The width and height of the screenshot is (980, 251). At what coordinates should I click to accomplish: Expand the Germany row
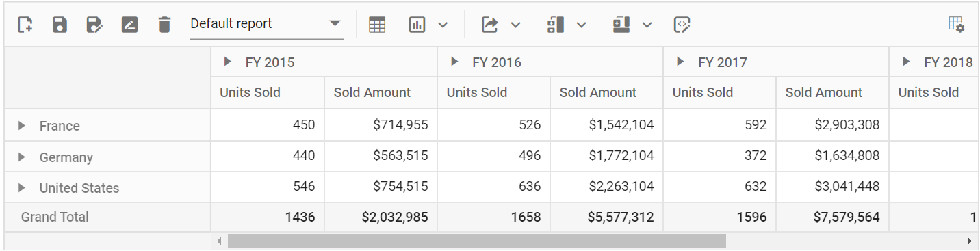[x=22, y=157]
